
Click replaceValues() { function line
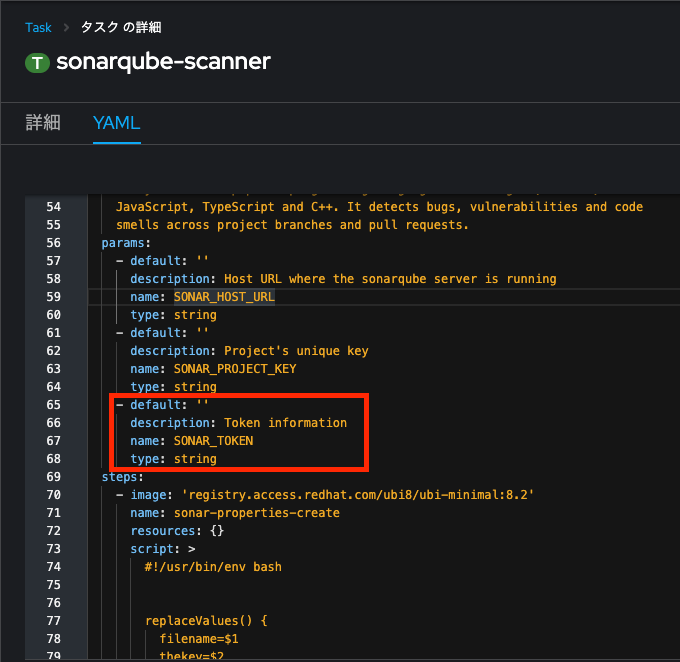click(x=206, y=621)
